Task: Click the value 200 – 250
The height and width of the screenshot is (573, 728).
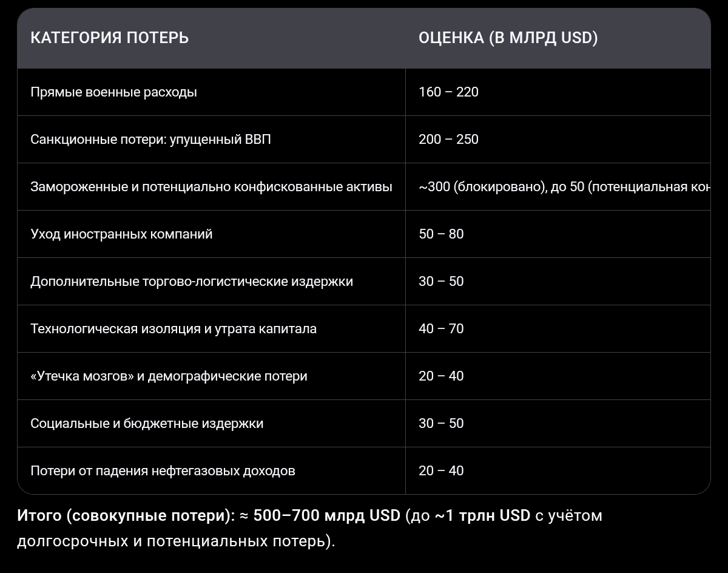Action: tap(448, 140)
